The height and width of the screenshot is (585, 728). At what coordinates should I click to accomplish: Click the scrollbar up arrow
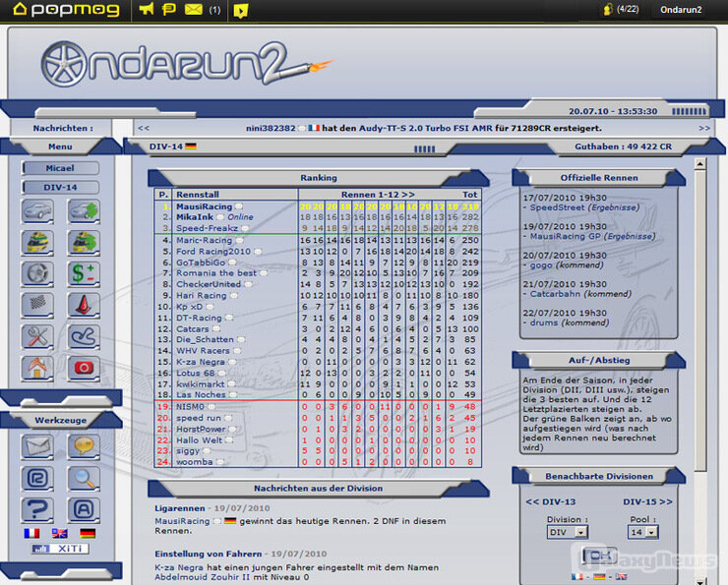(699, 163)
